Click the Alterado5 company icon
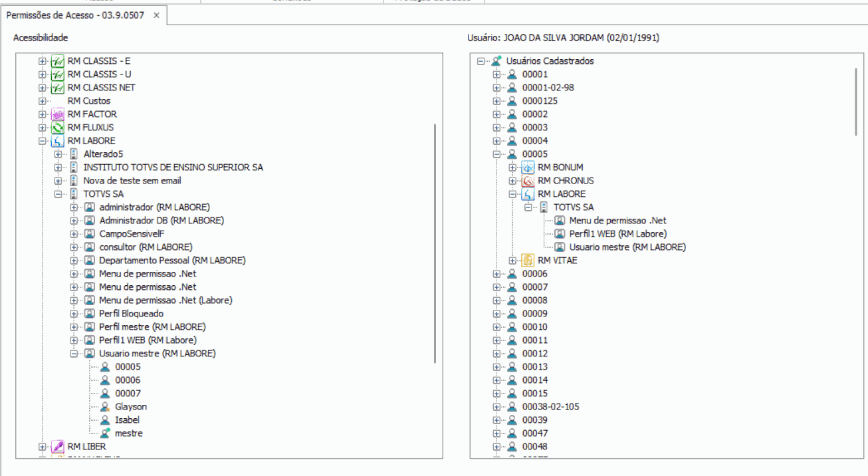The width and height of the screenshot is (868, 476). coord(74,154)
